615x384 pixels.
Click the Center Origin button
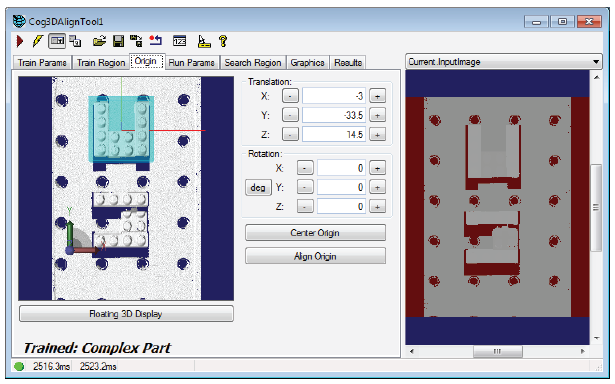[315, 233]
